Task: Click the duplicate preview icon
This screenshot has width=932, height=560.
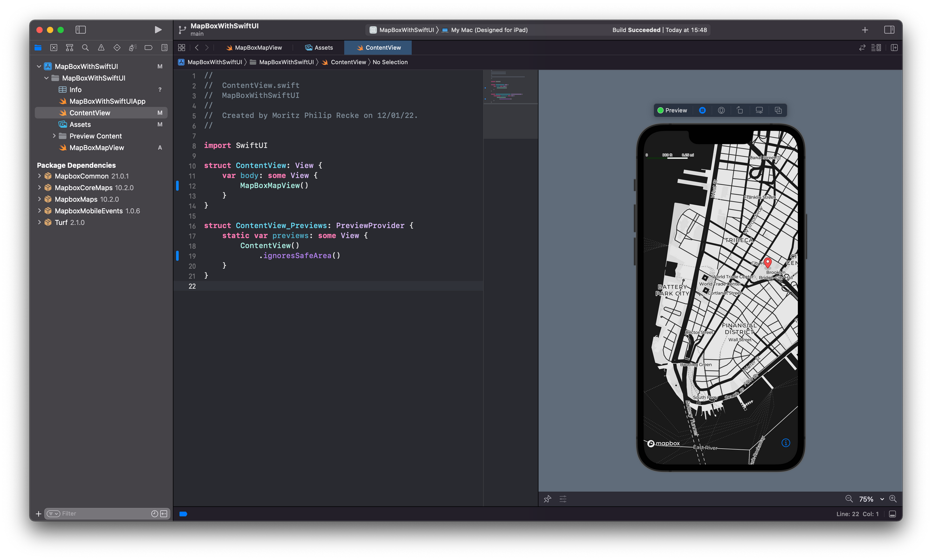Action: click(778, 110)
